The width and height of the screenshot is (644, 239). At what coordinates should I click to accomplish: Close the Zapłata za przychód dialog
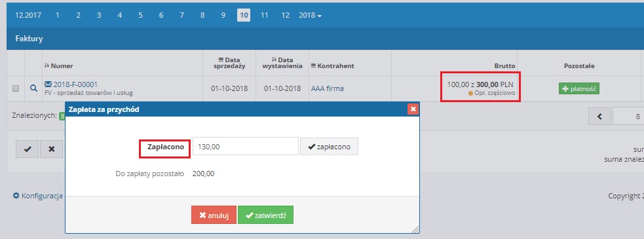(413, 109)
